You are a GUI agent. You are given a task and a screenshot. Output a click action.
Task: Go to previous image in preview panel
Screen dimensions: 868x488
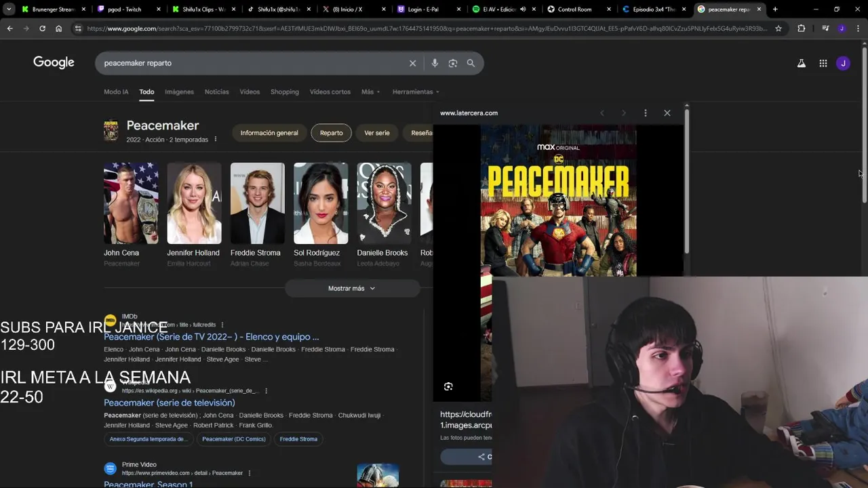click(602, 113)
